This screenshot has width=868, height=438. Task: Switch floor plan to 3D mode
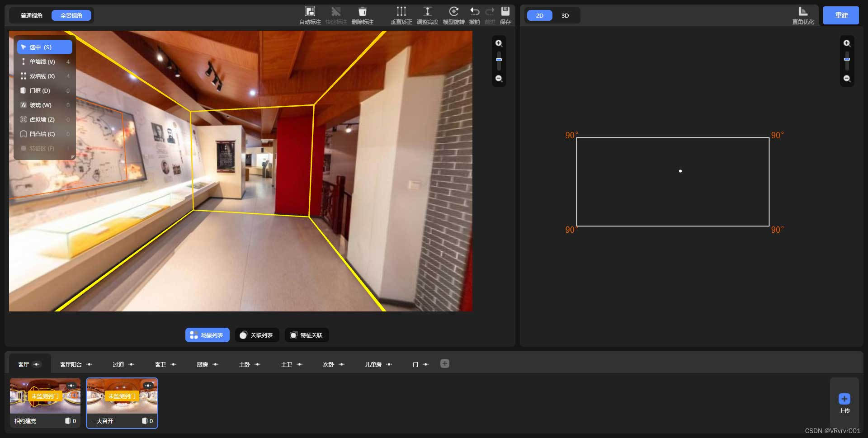tap(565, 15)
